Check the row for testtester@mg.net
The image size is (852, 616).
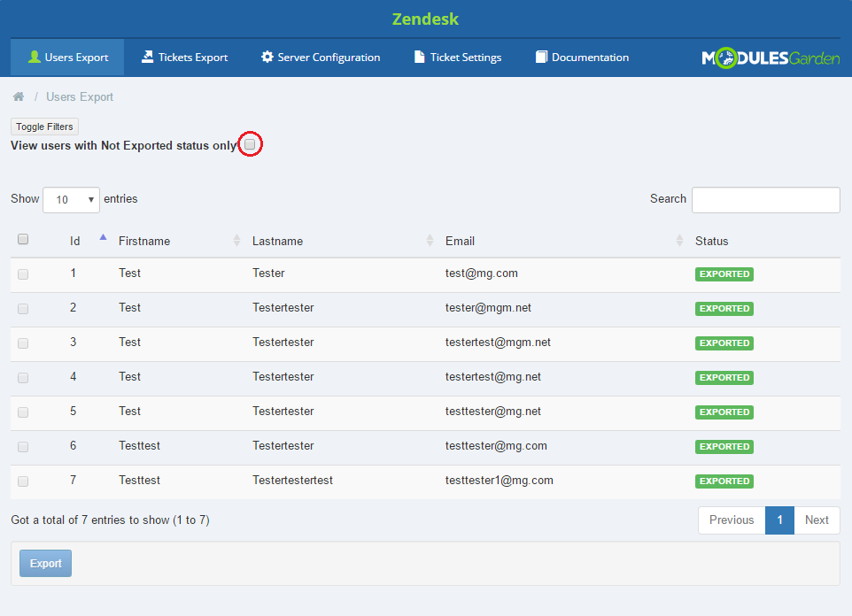[x=23, y=412]
